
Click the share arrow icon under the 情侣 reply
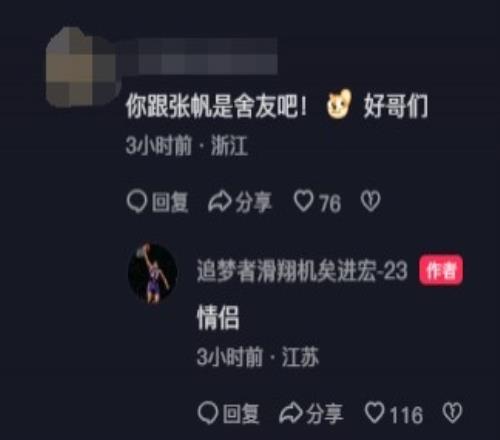click(x=291, y=414)
